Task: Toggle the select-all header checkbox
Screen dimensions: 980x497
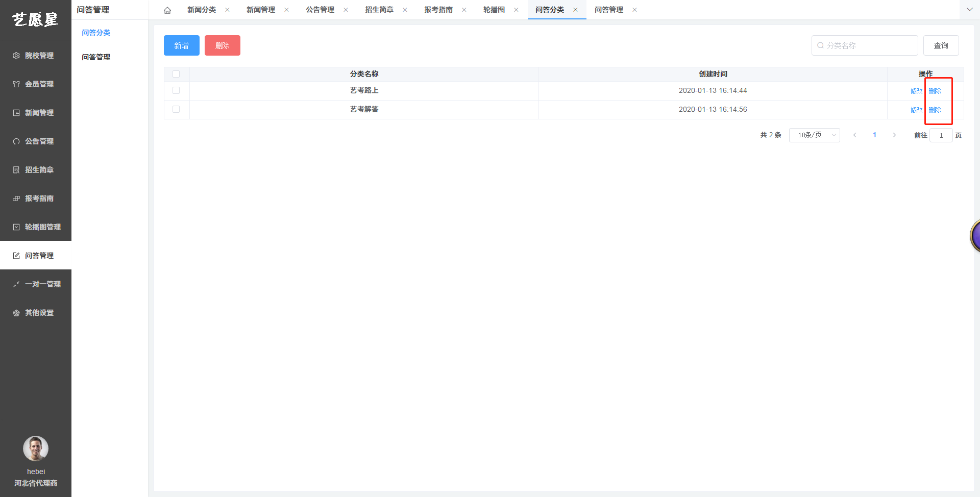Action: (x=176, y=74)
